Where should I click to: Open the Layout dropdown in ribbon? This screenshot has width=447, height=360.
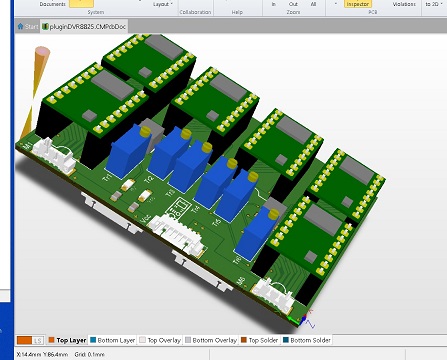pyautogui.click(x=163, y=4)
